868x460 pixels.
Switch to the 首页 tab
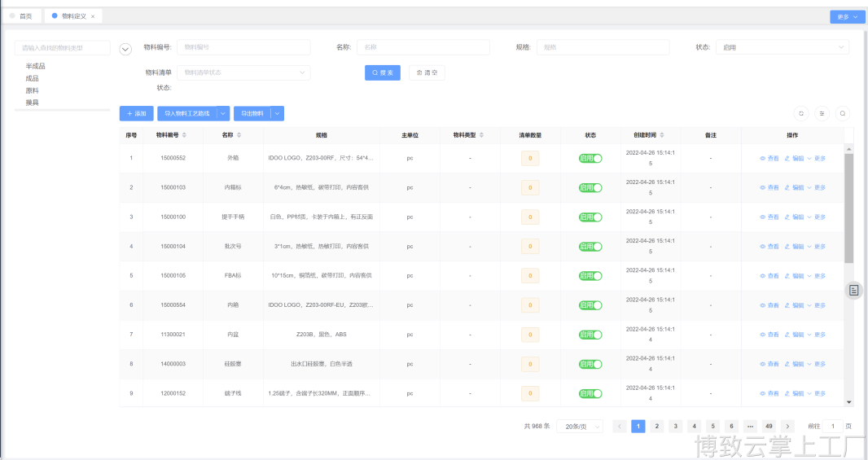point(21,16)
